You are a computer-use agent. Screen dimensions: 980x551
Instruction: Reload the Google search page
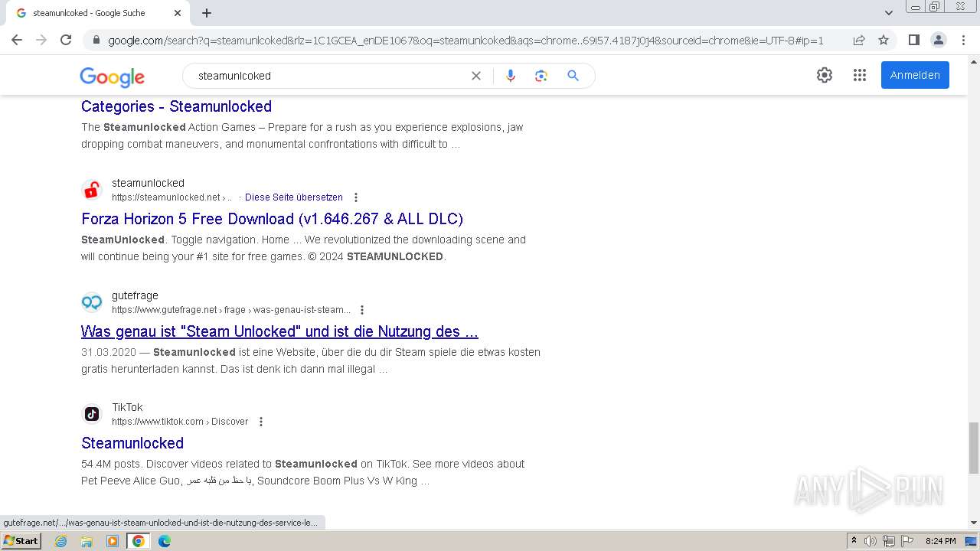tap(66, 40)
